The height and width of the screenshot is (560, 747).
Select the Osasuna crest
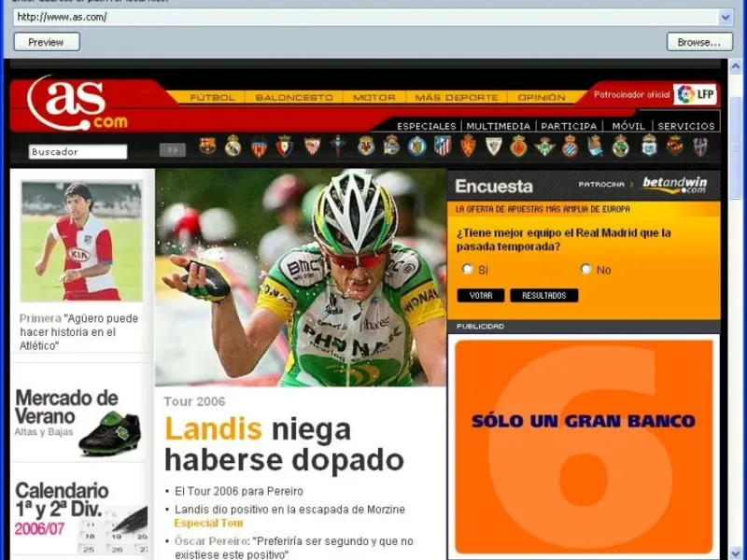pyautogui.click(x=285, y=146)
